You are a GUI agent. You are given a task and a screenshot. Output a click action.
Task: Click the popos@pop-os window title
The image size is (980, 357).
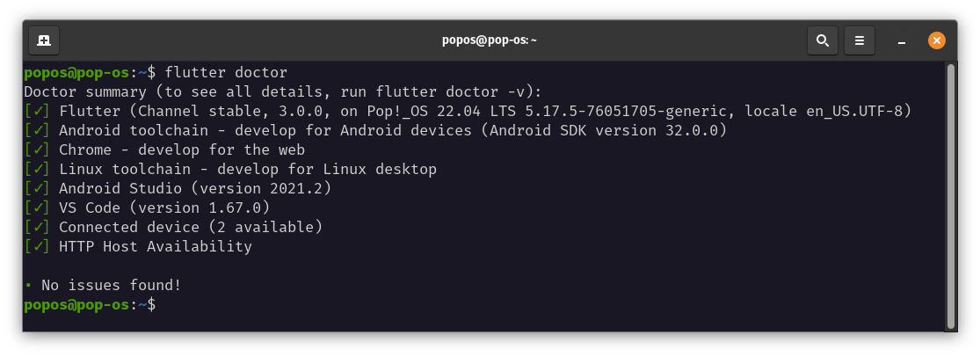click(x=490, y=40)
